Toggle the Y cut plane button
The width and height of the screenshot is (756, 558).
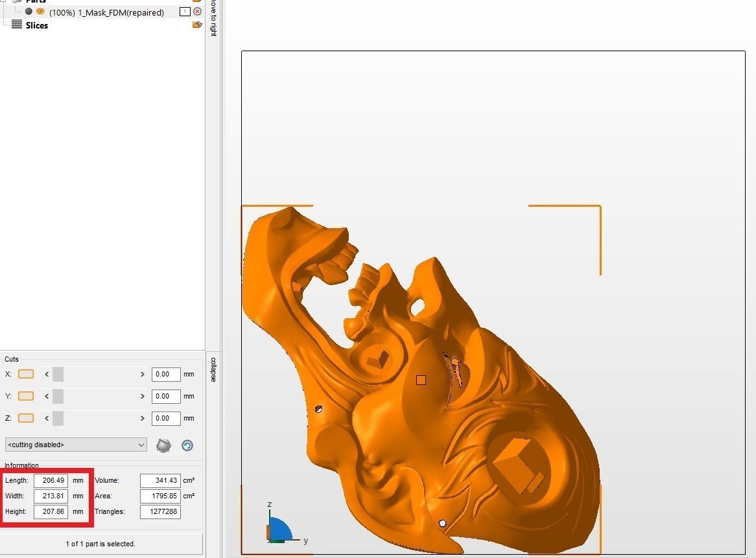coord(26,396)
